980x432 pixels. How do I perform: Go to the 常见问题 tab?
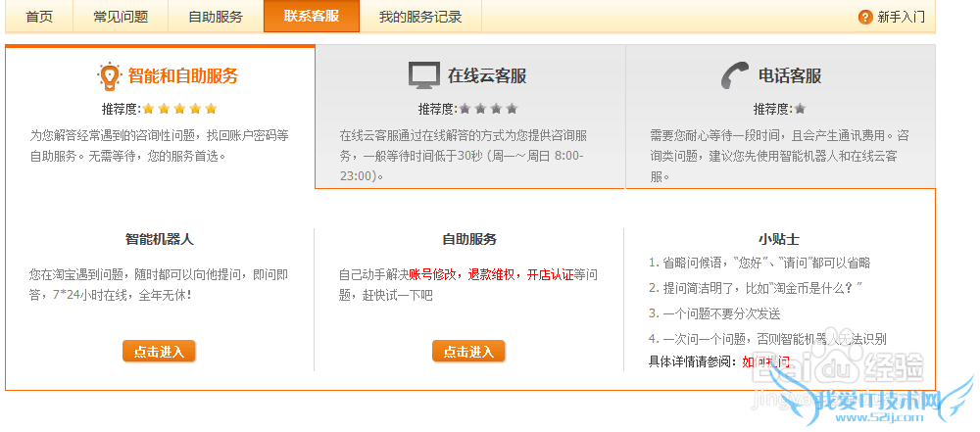[x=121, y=17]
